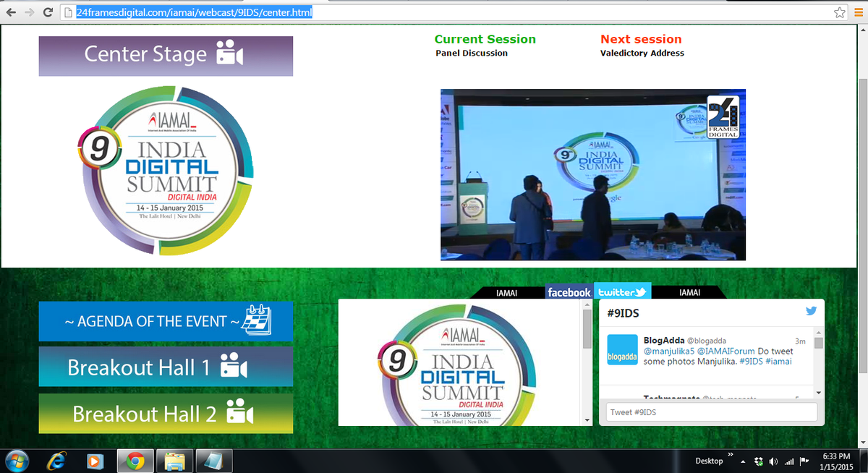Viewport: 868px width, 473px height.
Task: Open @IAMAIForum mention link
Action: click(x=726, y=351)
